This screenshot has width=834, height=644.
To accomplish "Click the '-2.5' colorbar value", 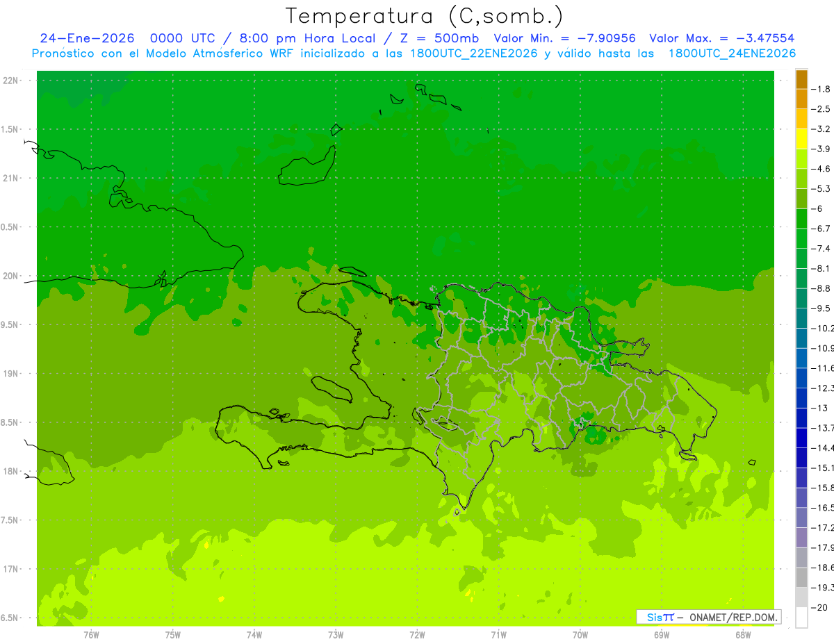I will [x=821, y=109].
